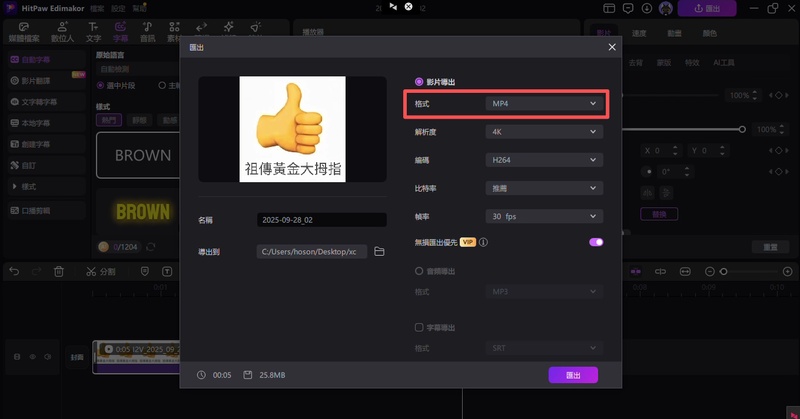Check the 字幕導出 checkbox
Image resolution: width=800 pixels, height=419 pixels.
pyautogui.click(x=419, y=327)
